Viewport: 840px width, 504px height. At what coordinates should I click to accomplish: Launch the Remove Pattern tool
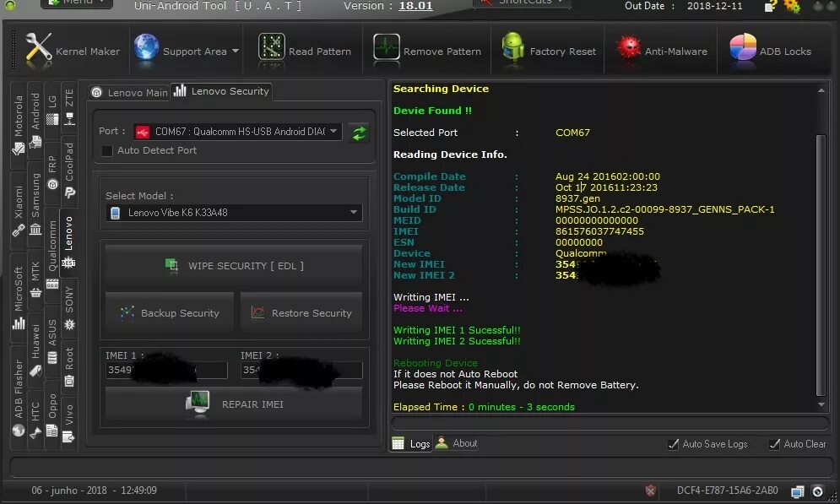(x=427, y=51)
